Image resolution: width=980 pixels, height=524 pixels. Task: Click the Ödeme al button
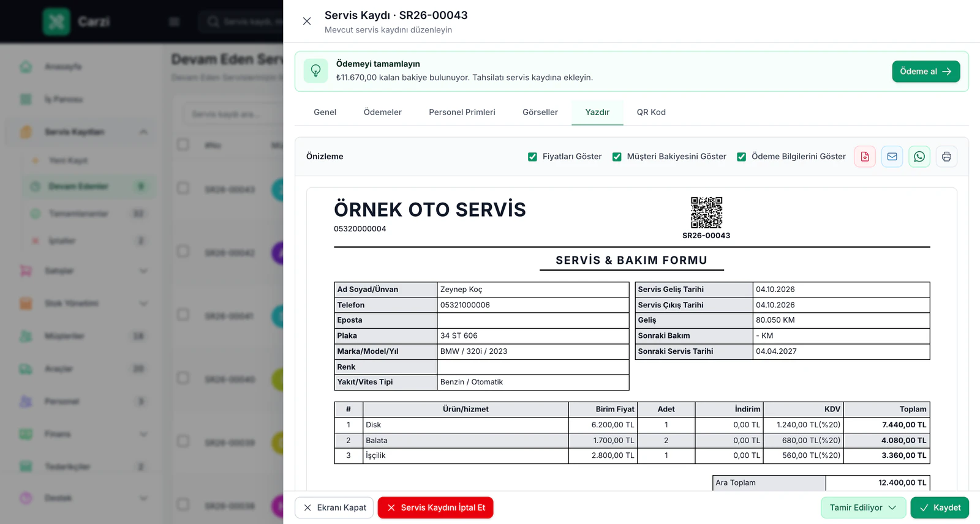(x=925, y=72)
